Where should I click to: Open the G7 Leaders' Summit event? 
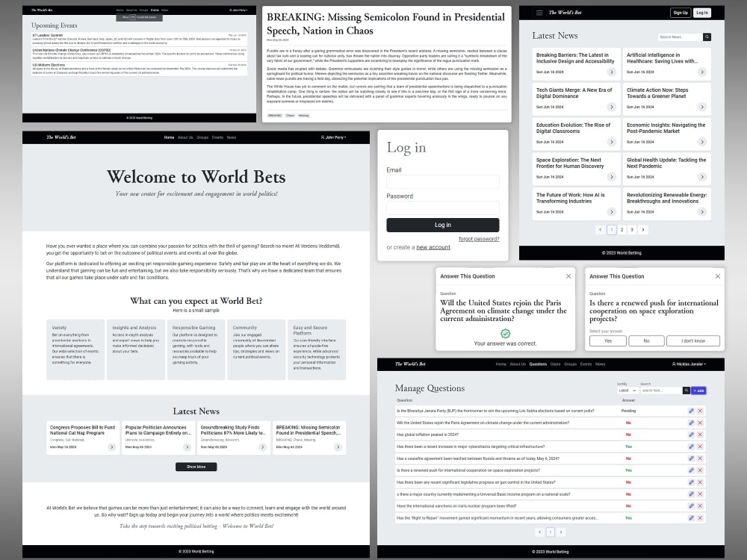pyautogui.click(x=139, y=39)
